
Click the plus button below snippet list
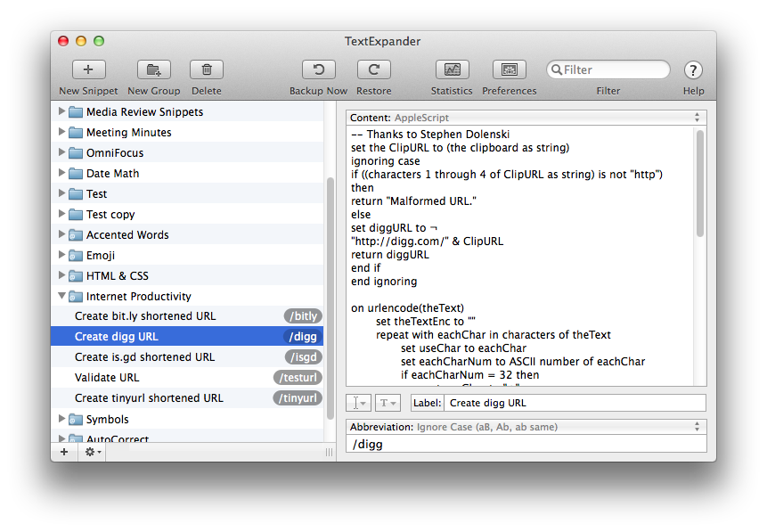(x=64, y=452)
